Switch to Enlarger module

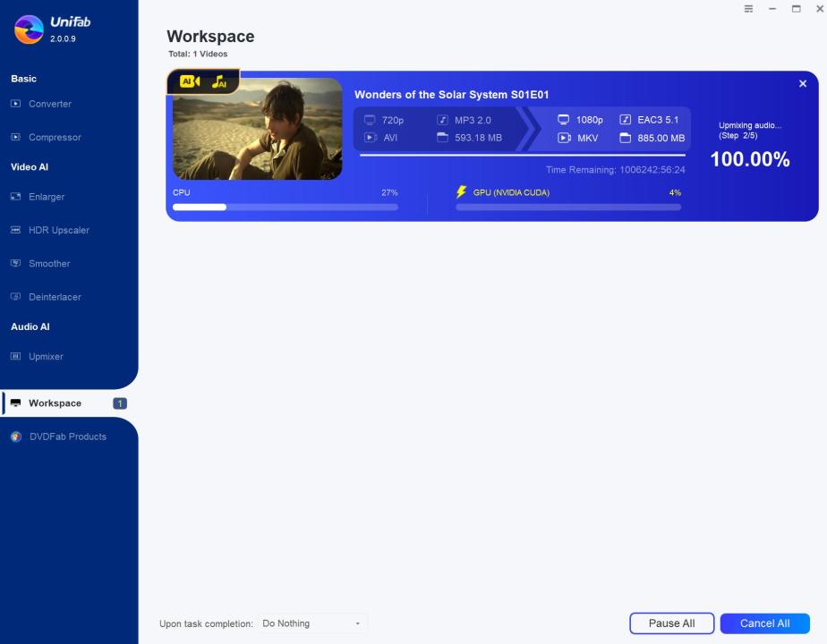(x=47, y=197)
